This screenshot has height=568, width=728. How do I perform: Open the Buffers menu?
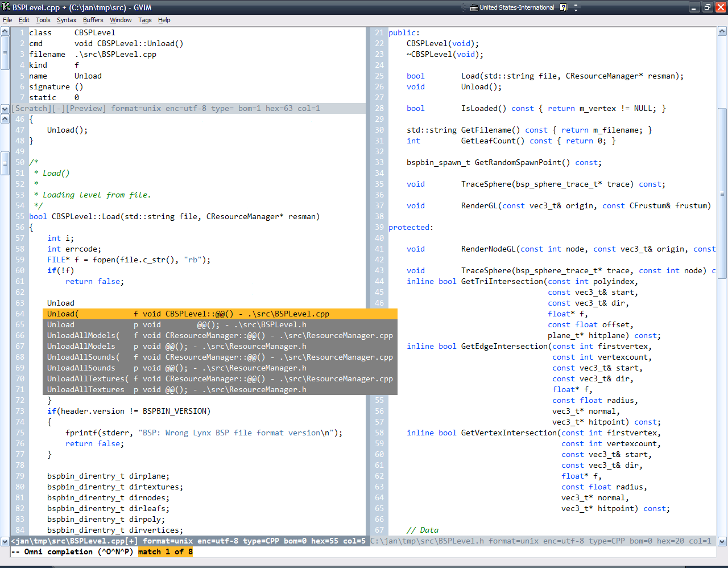(93, 20)
